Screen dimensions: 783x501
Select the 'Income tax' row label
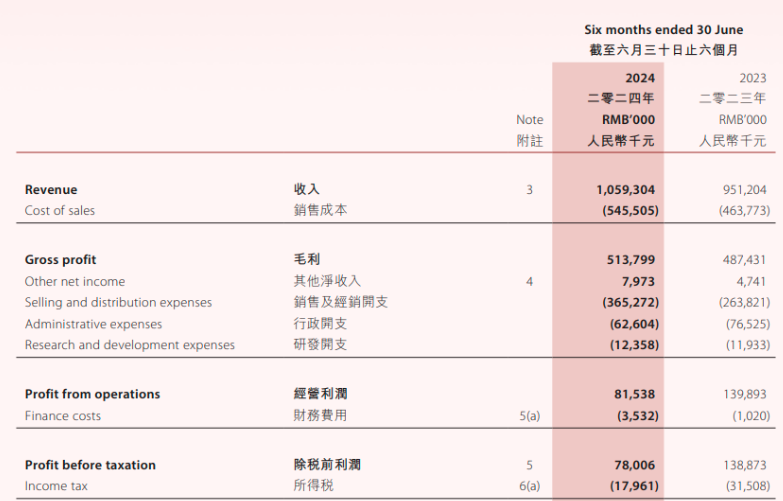(56, 486)
